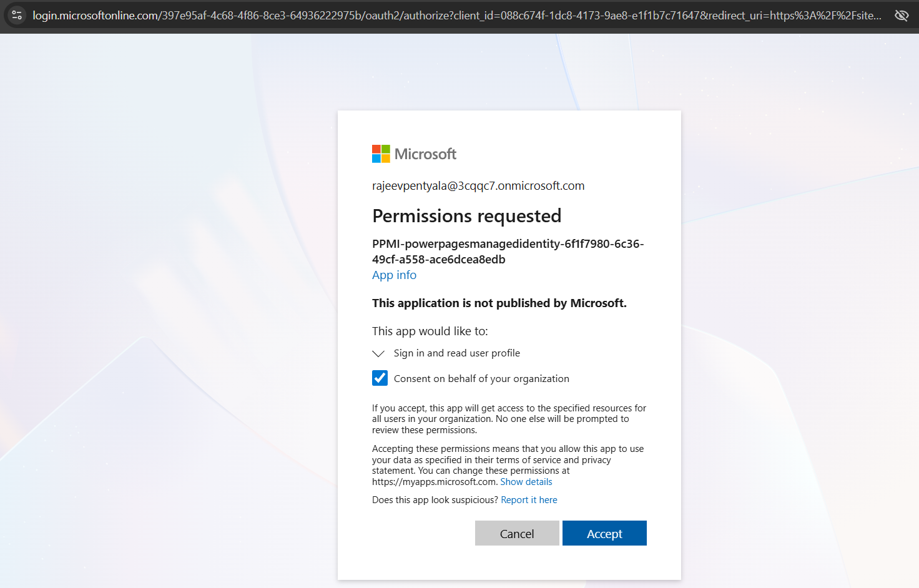Click the Microsoft wordmark text
This screenshot has height=588, width=919.
click(425, 154)
